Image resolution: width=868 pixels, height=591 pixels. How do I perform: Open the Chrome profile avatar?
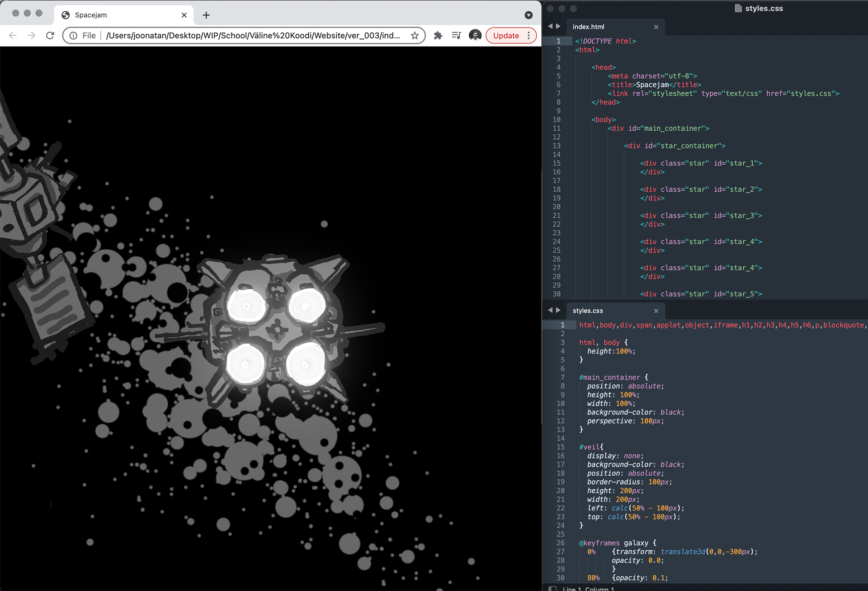pos(475,35)
